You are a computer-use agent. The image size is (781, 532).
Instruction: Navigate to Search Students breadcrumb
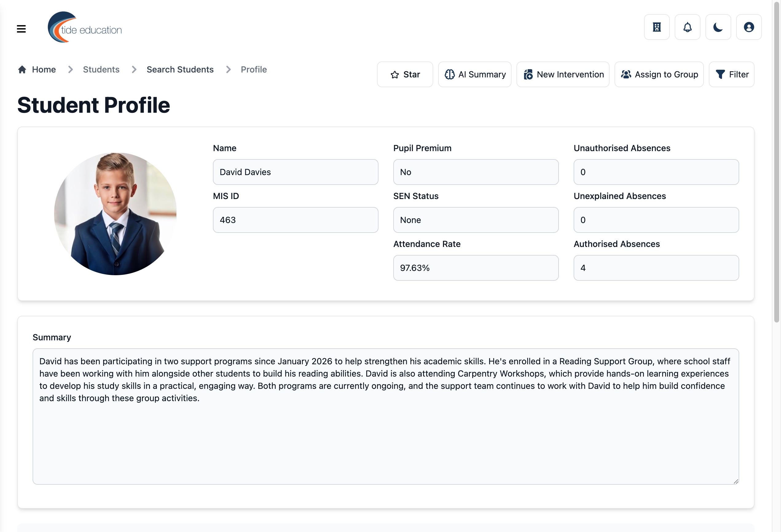(180, 69)
